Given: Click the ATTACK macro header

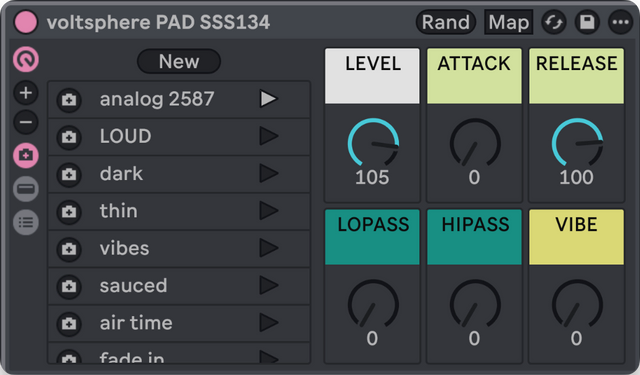Looking at the screenshot, I should click(474, 76).
